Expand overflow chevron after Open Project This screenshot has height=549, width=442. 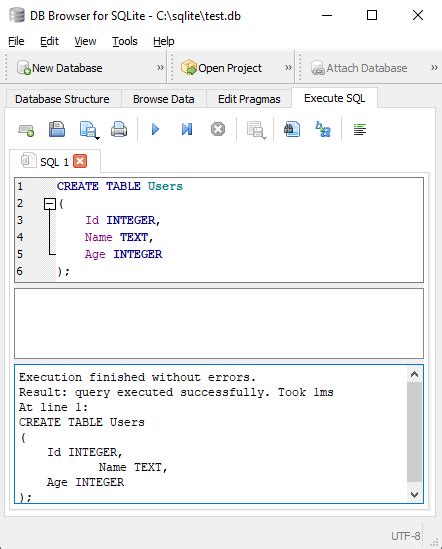[x=288, y=67]
